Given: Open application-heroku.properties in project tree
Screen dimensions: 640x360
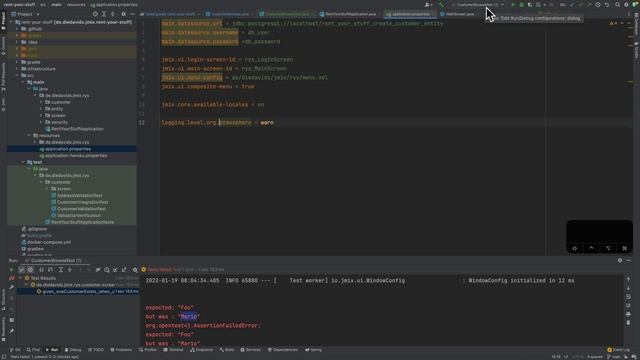Looking at the screenshot, I should click(x=76, y=156).
